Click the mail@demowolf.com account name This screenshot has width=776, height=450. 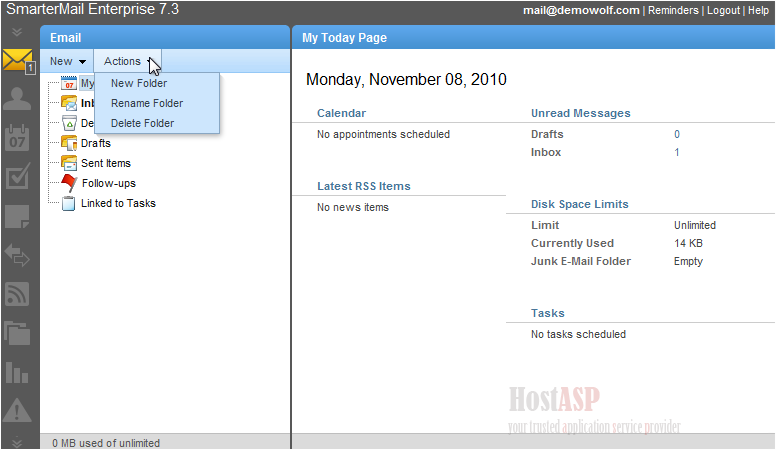(581, 10)
